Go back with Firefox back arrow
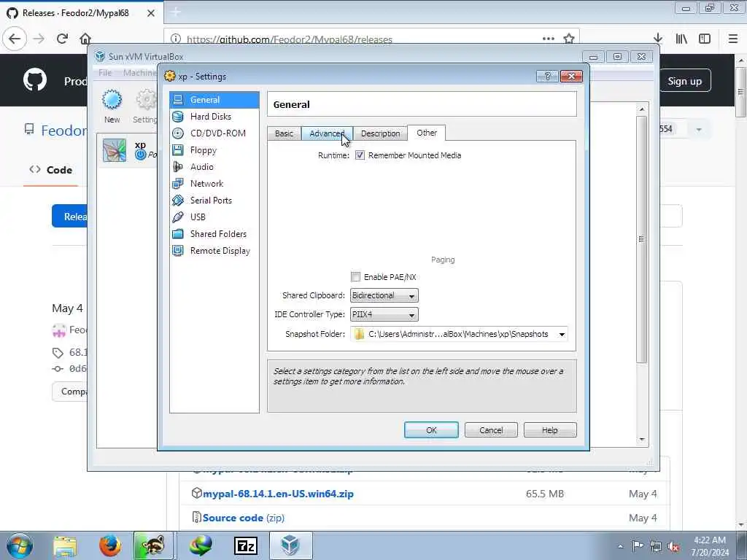This screenshot has width=747, height=560. pos(15,39)
